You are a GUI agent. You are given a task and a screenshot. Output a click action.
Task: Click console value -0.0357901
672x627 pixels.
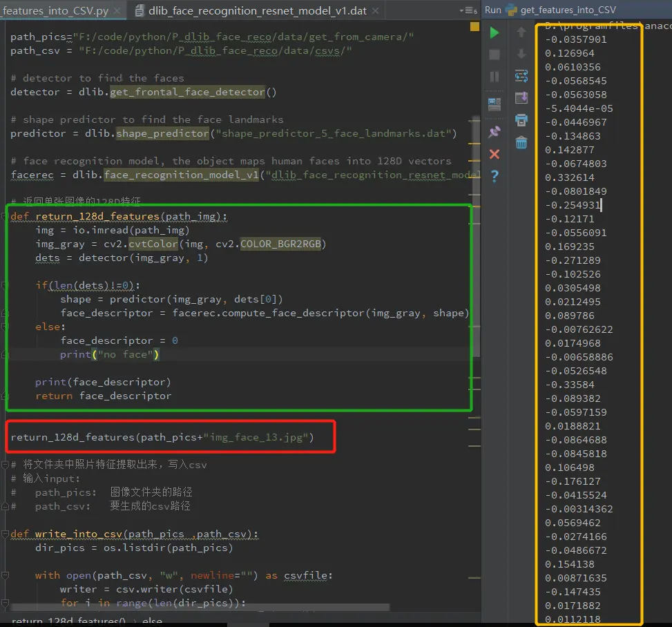pos(575,39)
